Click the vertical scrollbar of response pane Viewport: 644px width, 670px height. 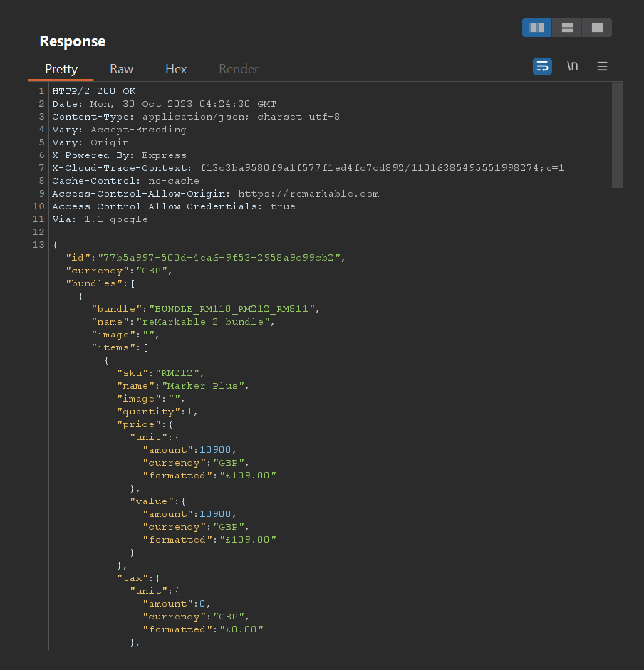(617, 135)
